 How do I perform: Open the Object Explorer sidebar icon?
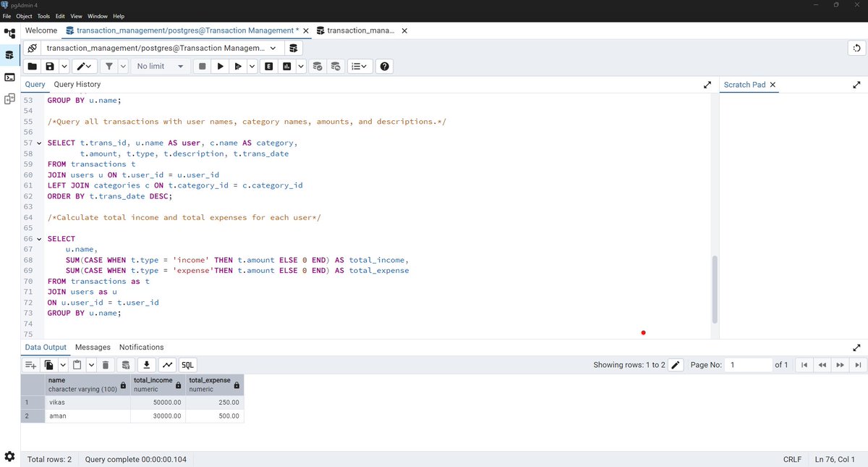click(9, 33)
